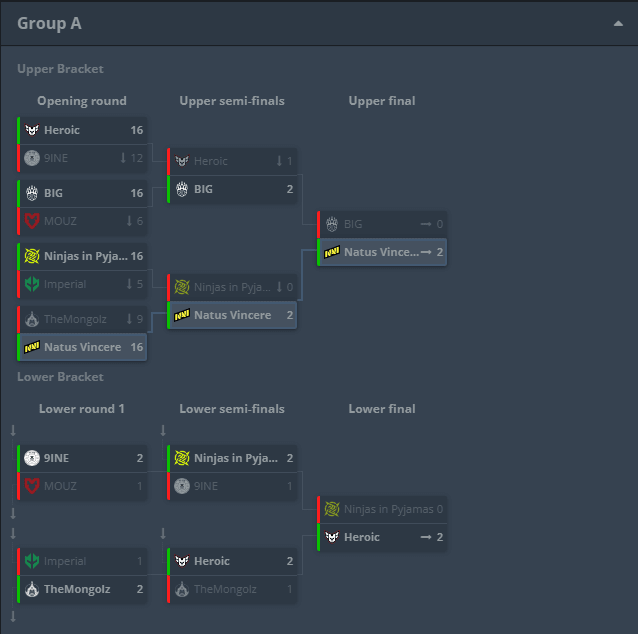
Task: Click Ninjas in Pyjamas logo, Upper semi-finals
Action: click(x=182, y=287)
